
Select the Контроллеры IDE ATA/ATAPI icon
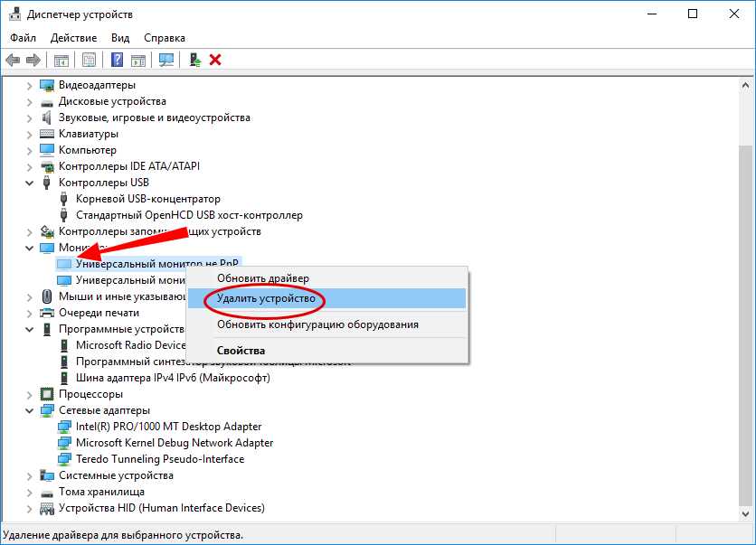[x=47, y=166]
